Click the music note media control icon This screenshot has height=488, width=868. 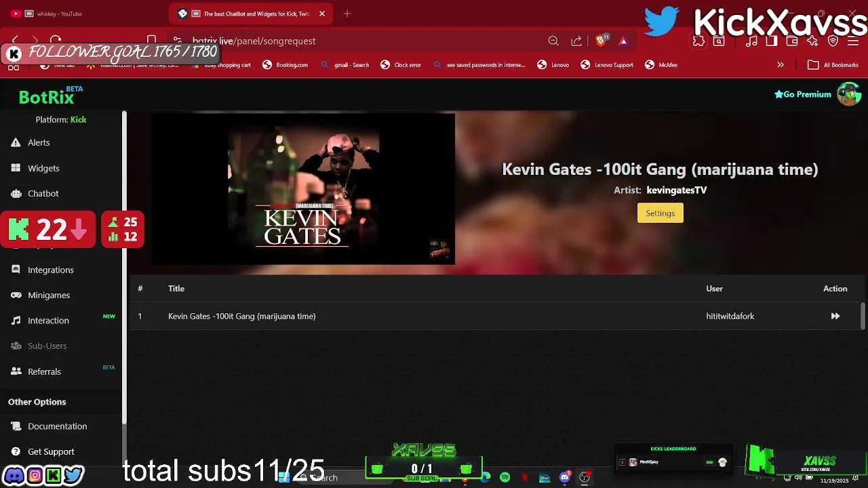coord(751,41)
